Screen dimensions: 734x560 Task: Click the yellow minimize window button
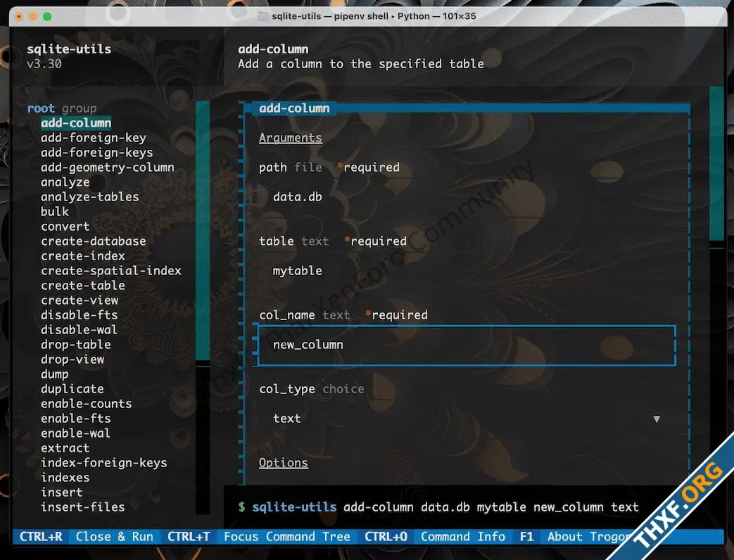click(x=33, y=17)
